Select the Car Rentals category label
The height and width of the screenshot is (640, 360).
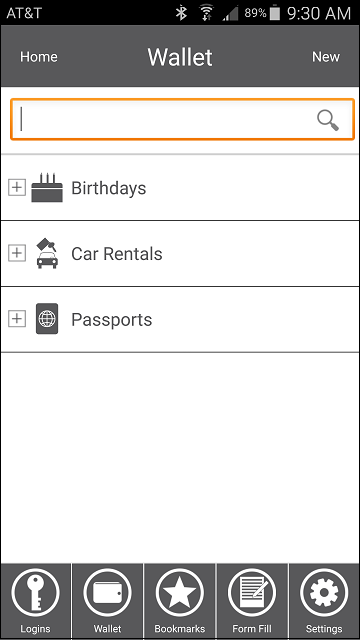click(x=117, y=254)
